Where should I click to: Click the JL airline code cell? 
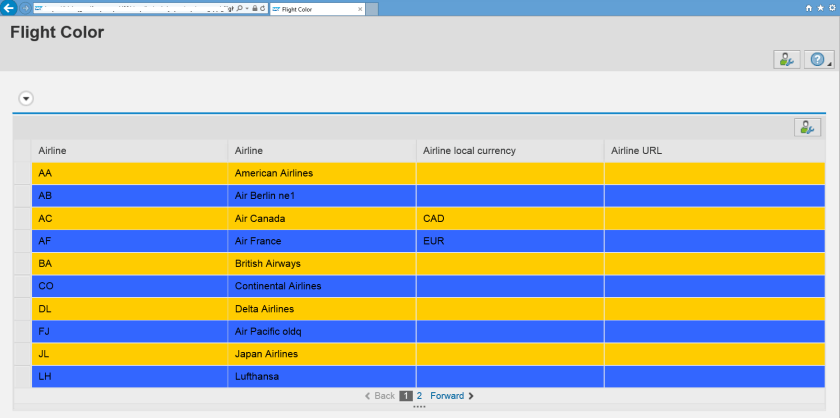tap(130, 354)
